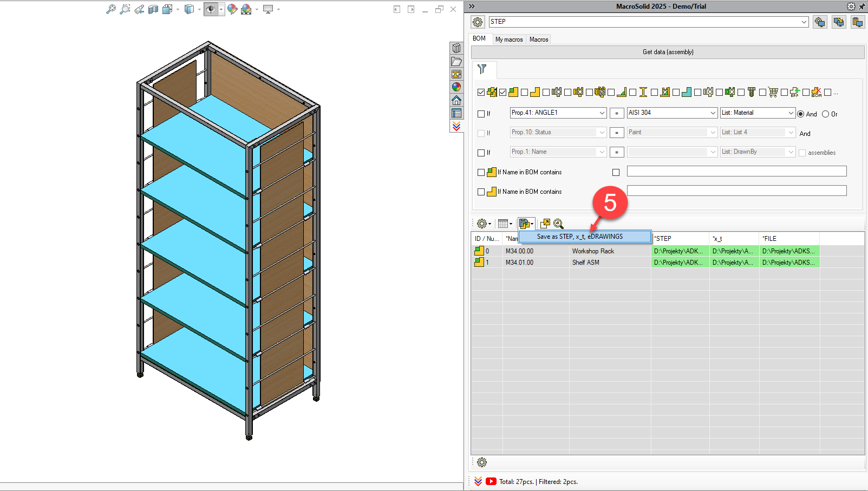This screenshot has height=491, width=868.
Task: Click the Zoom to Fit magnifier icon
Action: (x=110, y=9)
